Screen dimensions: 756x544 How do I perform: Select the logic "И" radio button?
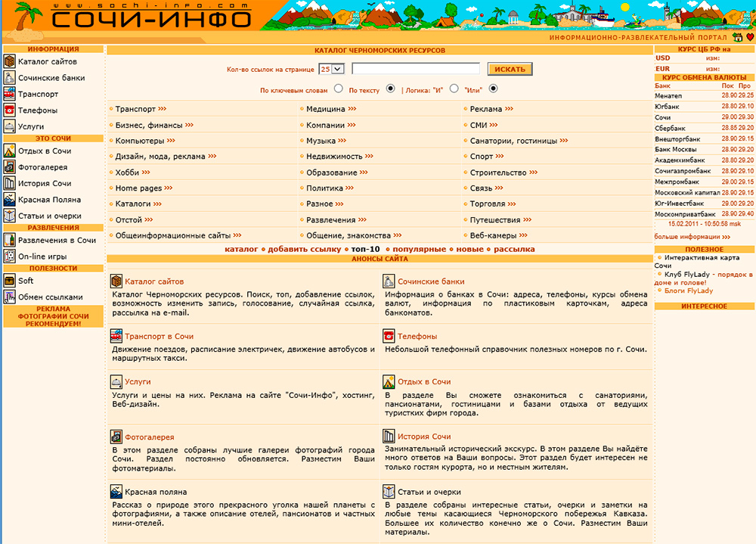pyautogui.click(x=454, y=89)
